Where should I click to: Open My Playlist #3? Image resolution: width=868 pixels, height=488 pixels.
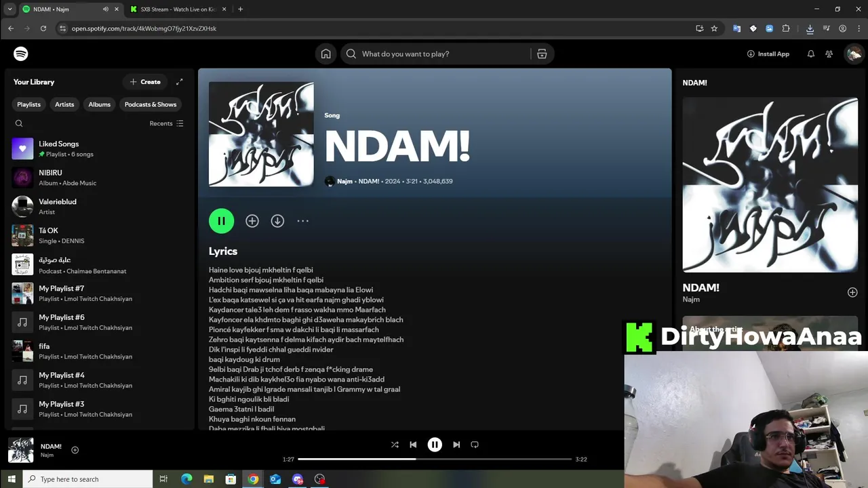(100, 409)
